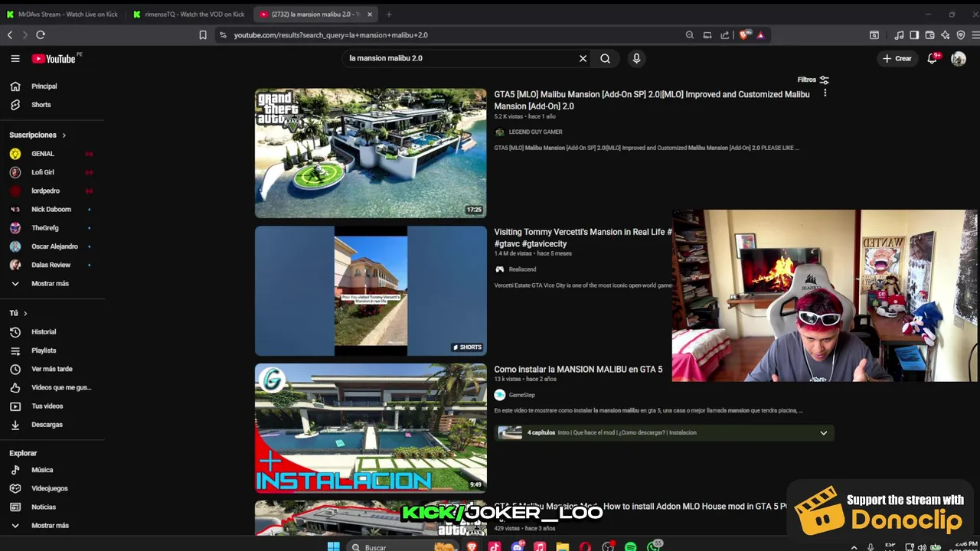Open Leo AI sparkle icon
This screenshot has width=980, height=551.
[x=945, y=34]
